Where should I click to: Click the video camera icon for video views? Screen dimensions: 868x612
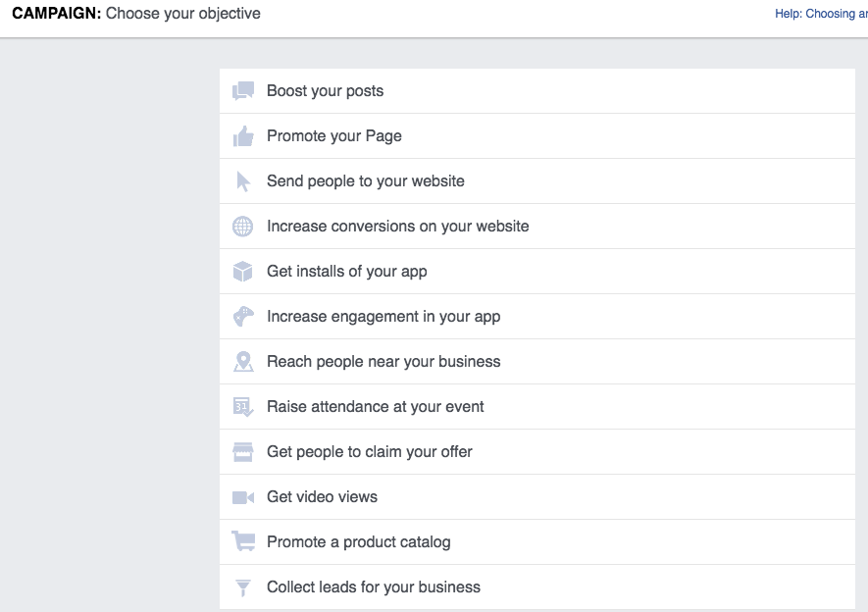click(x=242, y=496)
